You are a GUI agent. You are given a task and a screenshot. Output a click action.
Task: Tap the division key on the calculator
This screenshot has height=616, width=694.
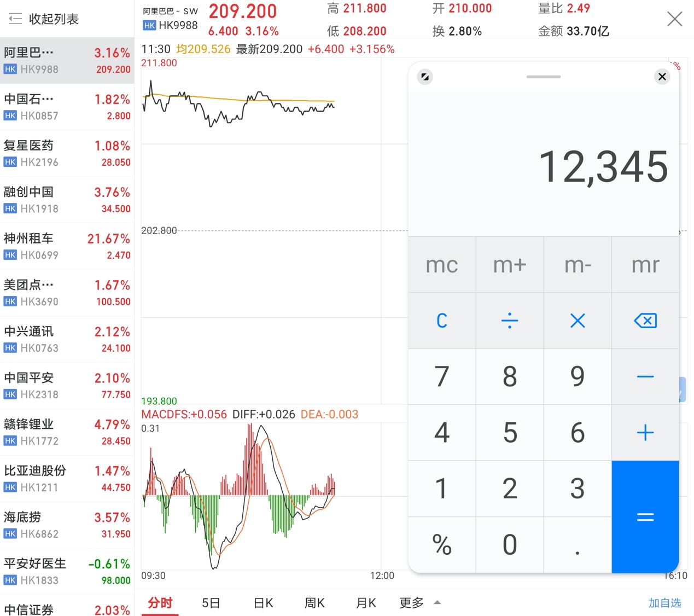(x=509, y=321)
